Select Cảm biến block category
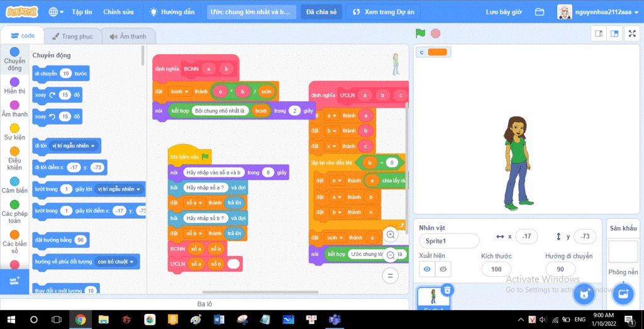This screenshot has height=329, width=644. coord(14,185)
